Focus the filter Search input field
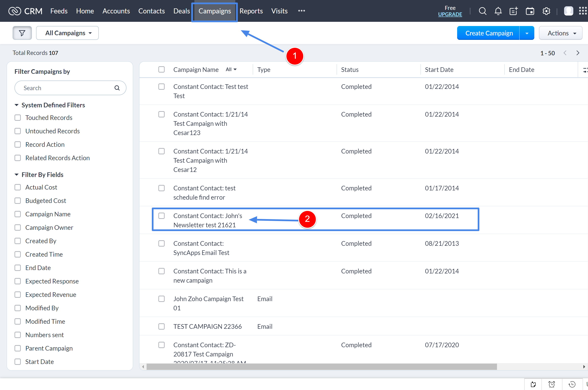This screenshot has width=588, height=390. (70, 88)
